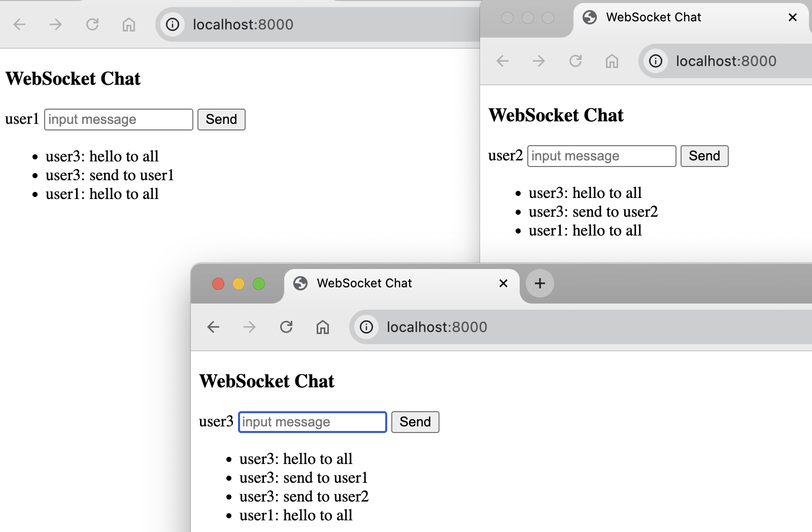Click the address bar URL in user3 window
Image resolution: width=812 pixels, height=532 pixels.
[x=437, y=327]
